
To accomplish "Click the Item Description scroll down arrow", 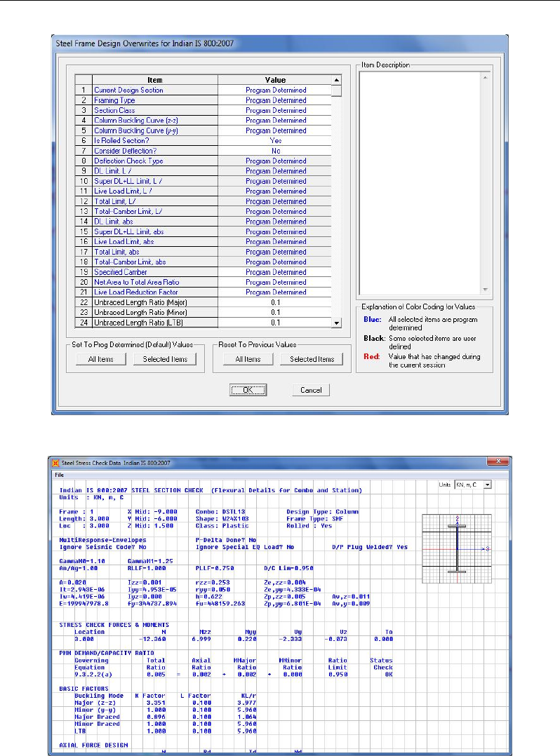I will (485, 290).
